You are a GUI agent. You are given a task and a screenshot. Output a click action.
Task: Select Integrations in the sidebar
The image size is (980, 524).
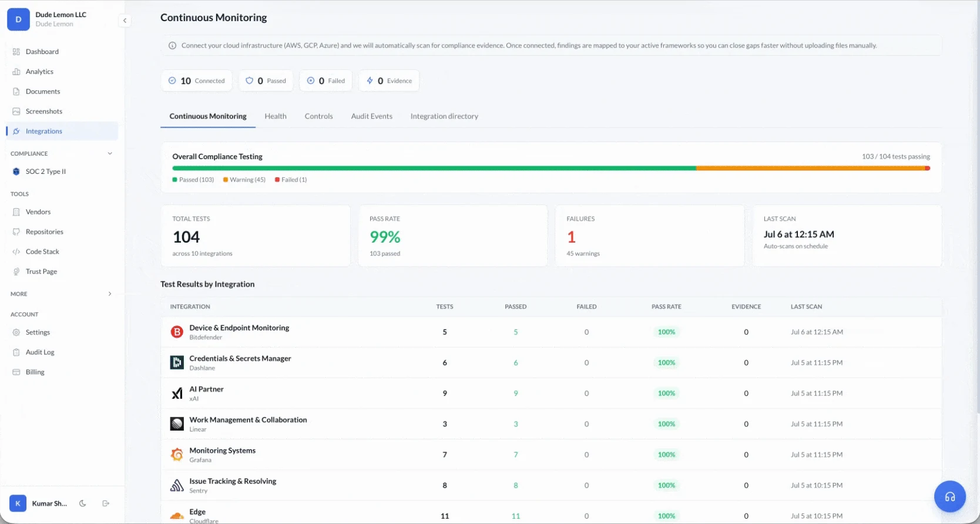click(x=62, y=131)
